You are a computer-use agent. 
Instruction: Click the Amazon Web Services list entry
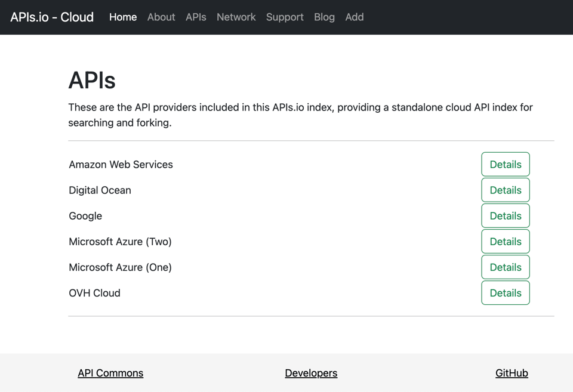click(121, 165)
